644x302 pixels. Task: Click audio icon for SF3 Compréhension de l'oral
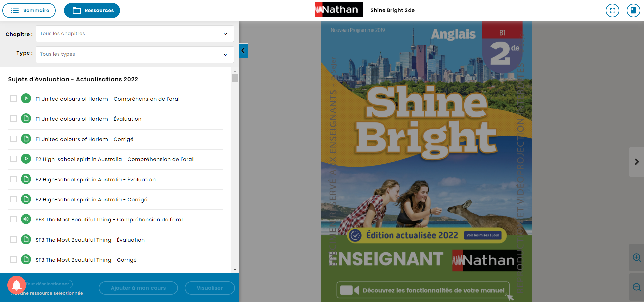pyautogui.click(x=26, y=219)
